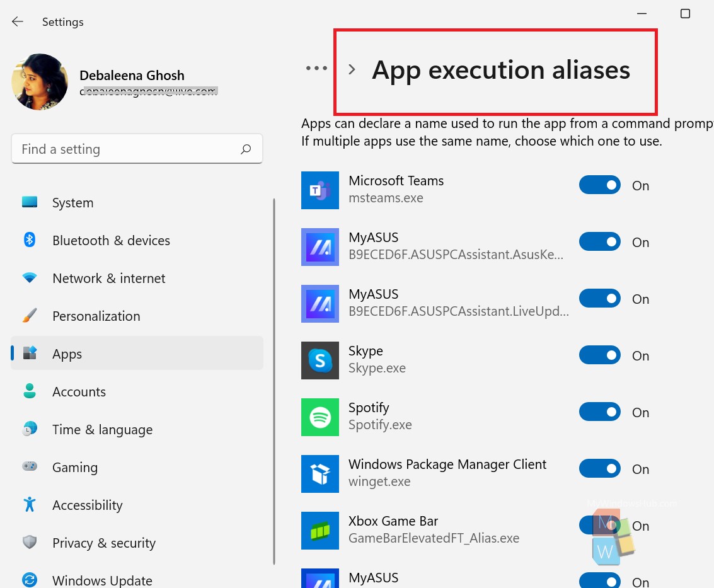The image size is (714, 588).
Task: Select the System monitor icon
Action: (x=30, y=202)
